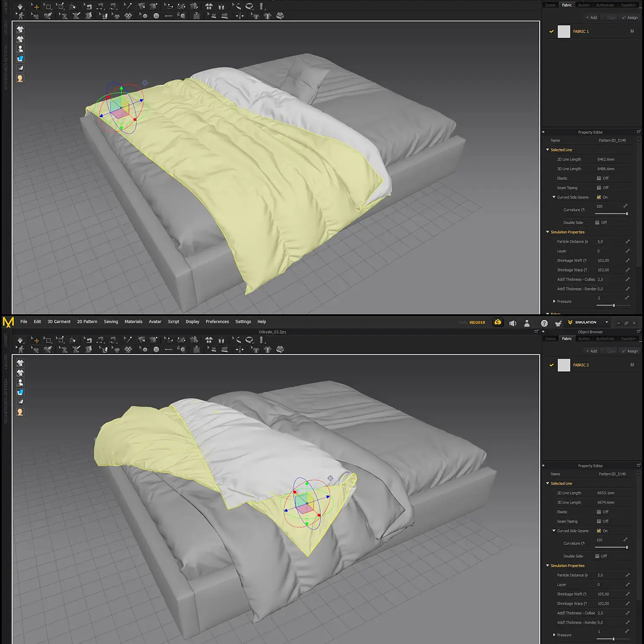Open the 3D Garment menu
Viewport: 644px width, 644px height.
(x=59, y=322)
